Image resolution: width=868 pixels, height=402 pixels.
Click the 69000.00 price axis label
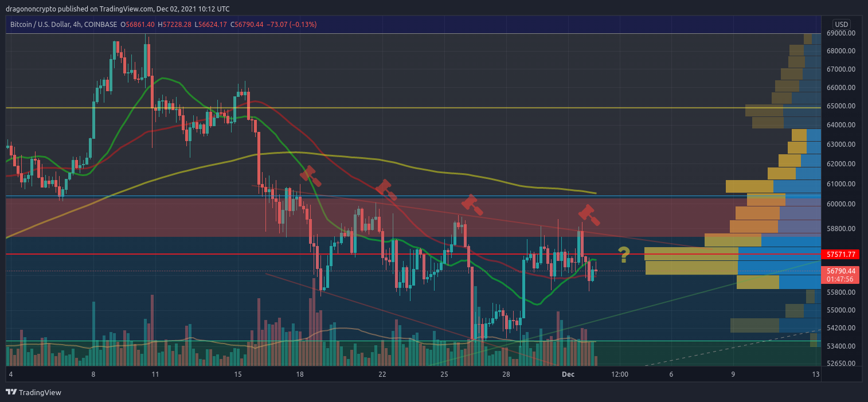pyautogui.click(x=841, y=33)
